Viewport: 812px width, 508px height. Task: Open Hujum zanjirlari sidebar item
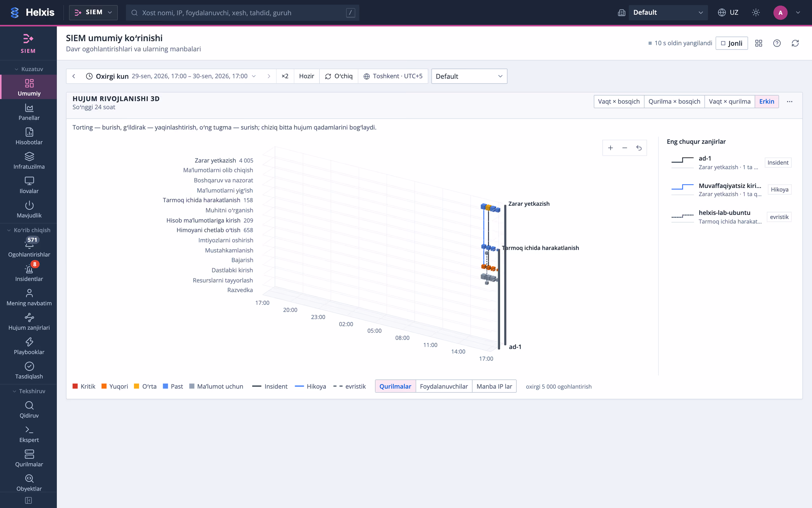click(x=29, y=322)
